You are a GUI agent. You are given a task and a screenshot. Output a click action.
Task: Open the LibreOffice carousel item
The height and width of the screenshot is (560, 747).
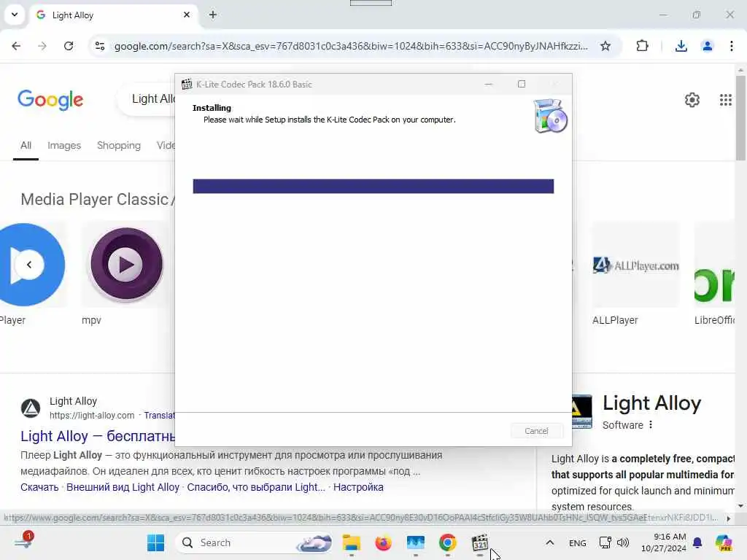715,275
